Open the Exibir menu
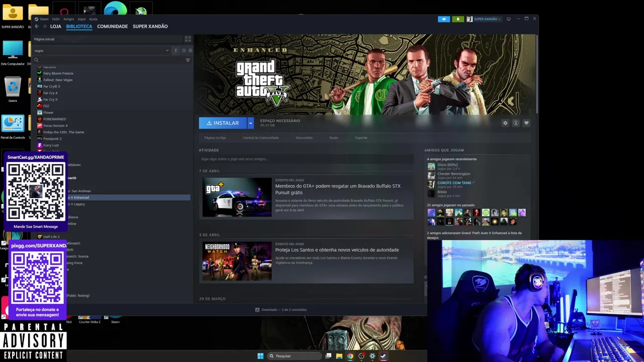 click(x=56, y=19)
